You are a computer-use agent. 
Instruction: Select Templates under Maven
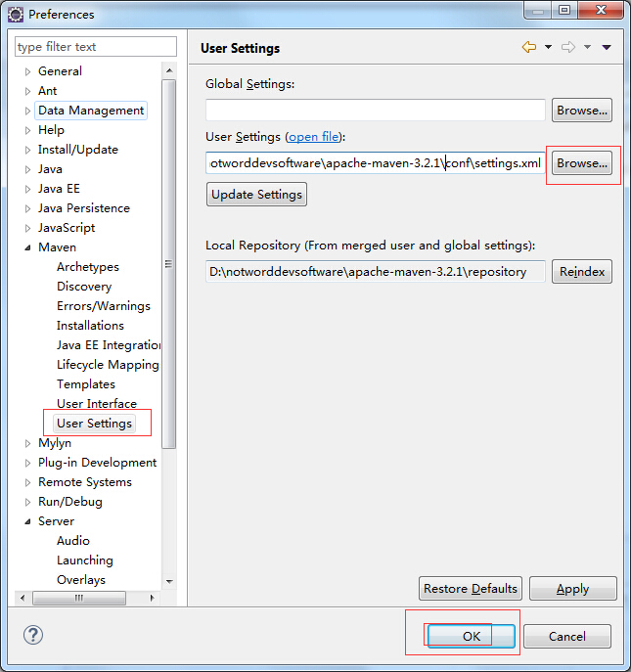coord(86,384)
